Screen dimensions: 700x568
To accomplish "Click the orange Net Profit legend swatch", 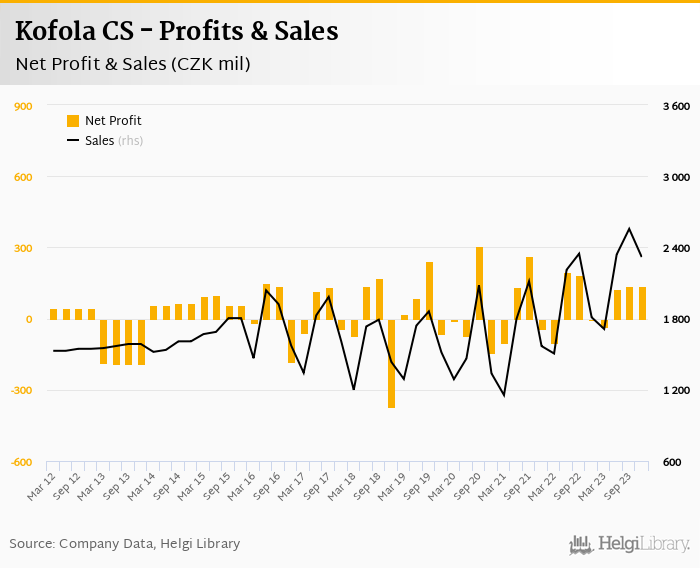I will click(72, 120).
